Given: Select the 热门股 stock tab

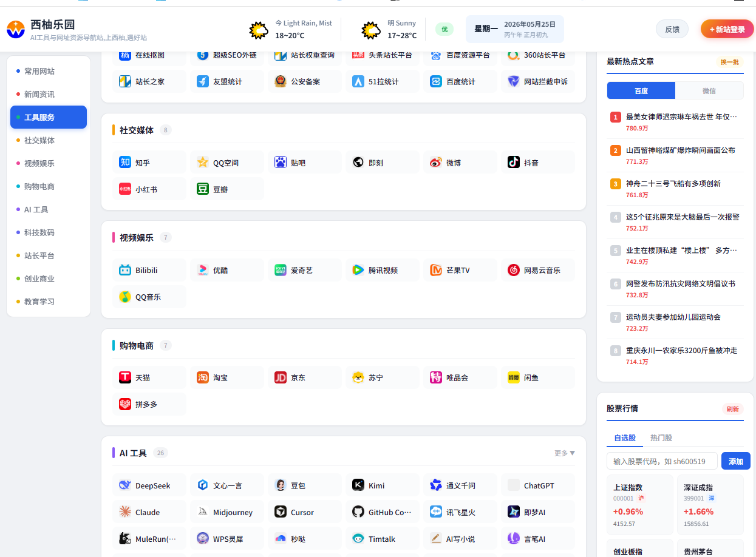Looking at the screenshot, I should coord(661,437).
